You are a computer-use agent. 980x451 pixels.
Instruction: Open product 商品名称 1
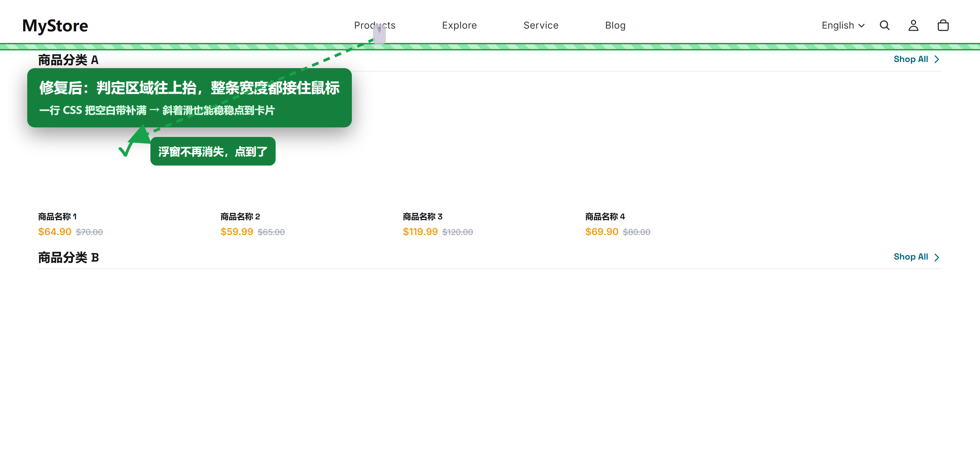57,216
